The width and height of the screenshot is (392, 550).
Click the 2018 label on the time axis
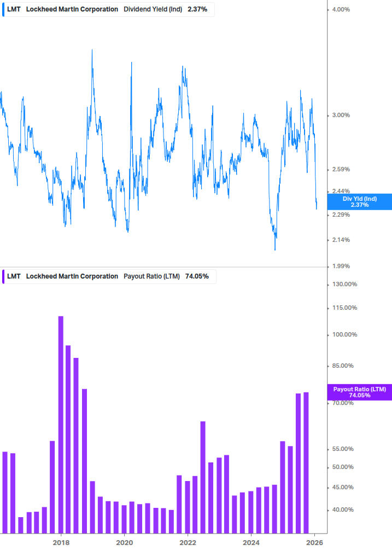tap(61, 542)
